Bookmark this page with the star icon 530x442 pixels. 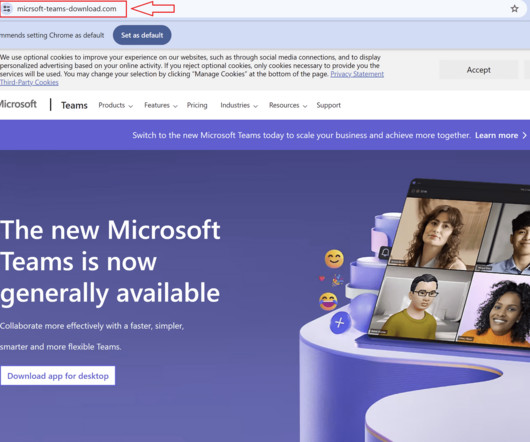pos(514,8)
